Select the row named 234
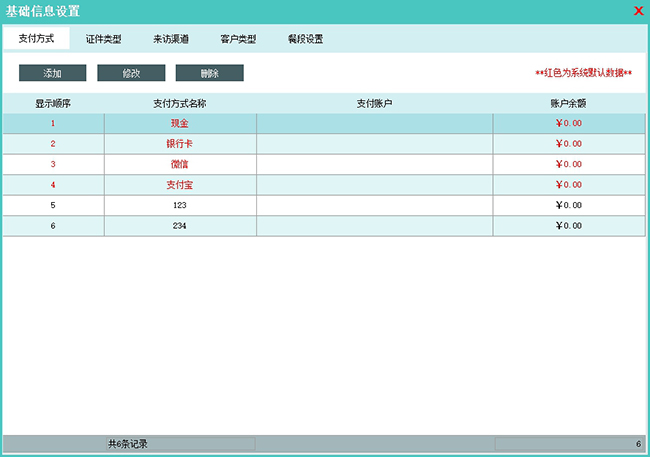Viewport: 650px width, 457px height. (x=180, y=226)
